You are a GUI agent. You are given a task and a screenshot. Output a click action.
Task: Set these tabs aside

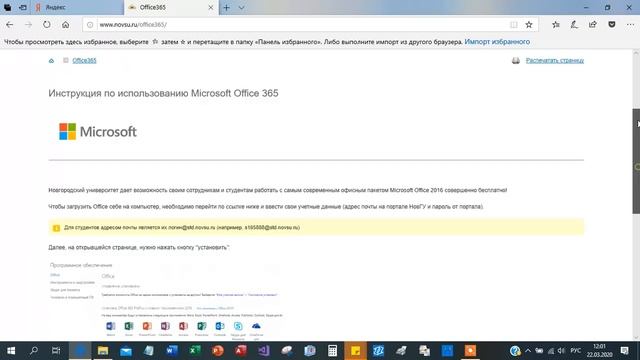click(x=23, y=7)
